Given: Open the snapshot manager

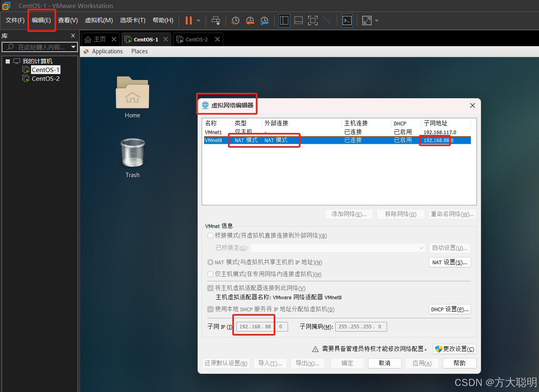Looking at the screenshot, I should tap(265, 20).
